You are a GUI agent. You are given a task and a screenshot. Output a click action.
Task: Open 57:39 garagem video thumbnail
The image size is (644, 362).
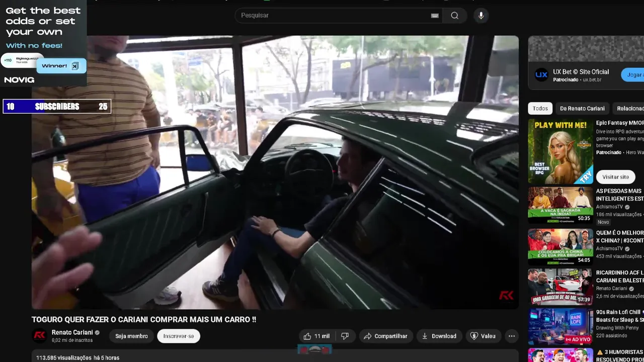[x=560, y=287]
